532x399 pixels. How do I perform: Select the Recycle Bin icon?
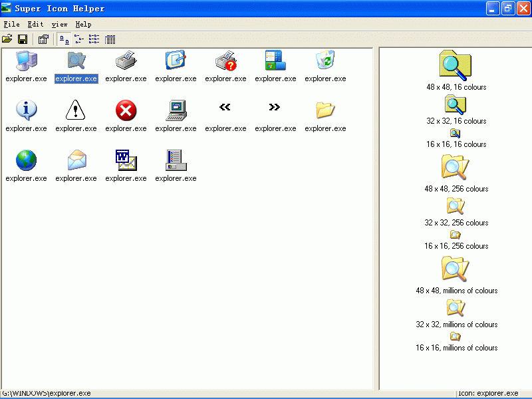point(325,61)
